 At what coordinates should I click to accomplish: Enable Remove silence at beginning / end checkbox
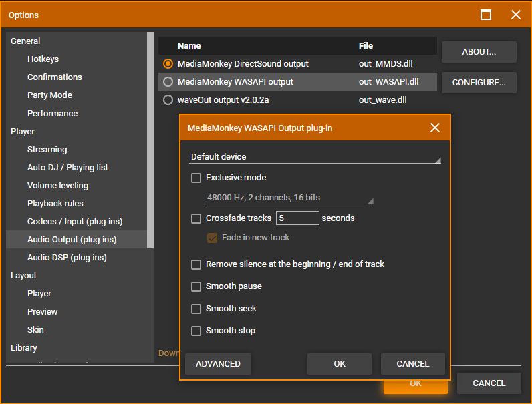point(196,264)
